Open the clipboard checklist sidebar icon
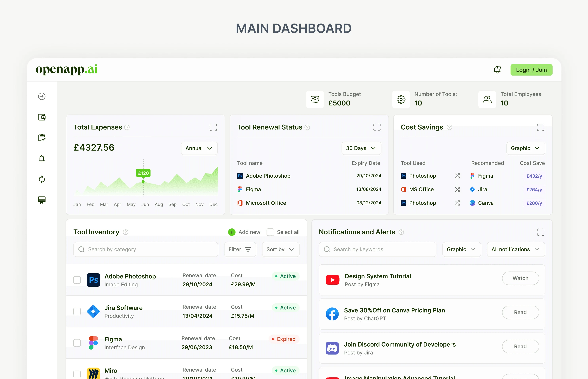This screenshot has height=379, width=588. click(42, 137)
